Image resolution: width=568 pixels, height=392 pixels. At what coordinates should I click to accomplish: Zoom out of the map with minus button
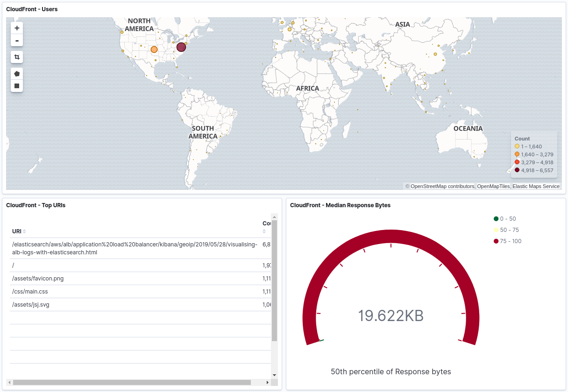[17, 41]
